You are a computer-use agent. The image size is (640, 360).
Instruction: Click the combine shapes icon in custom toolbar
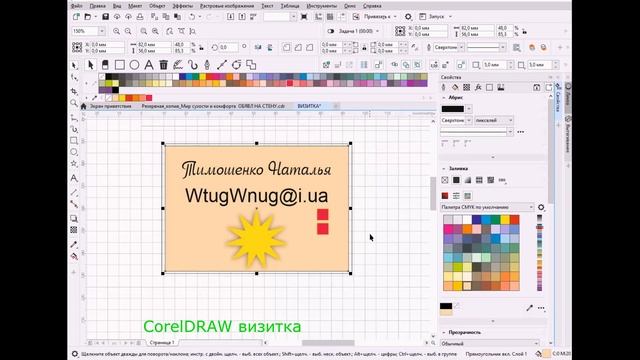[251, 65]
